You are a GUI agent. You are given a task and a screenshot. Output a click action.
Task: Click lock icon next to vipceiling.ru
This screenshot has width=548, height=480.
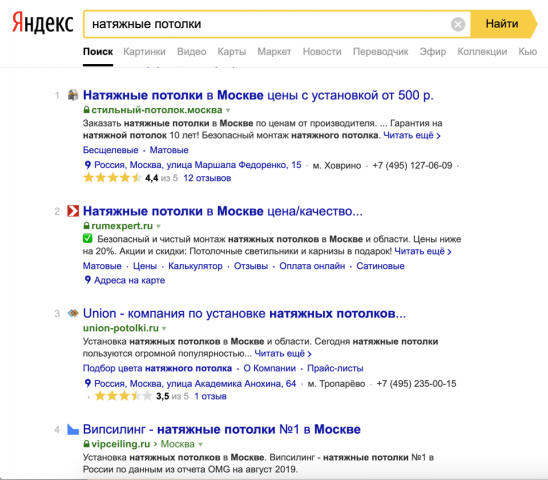point(86,444)
